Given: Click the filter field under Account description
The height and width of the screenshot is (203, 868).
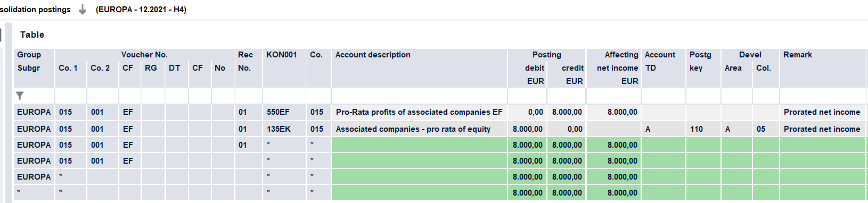Looking at the screenshot, I should [x=419, y=96].
